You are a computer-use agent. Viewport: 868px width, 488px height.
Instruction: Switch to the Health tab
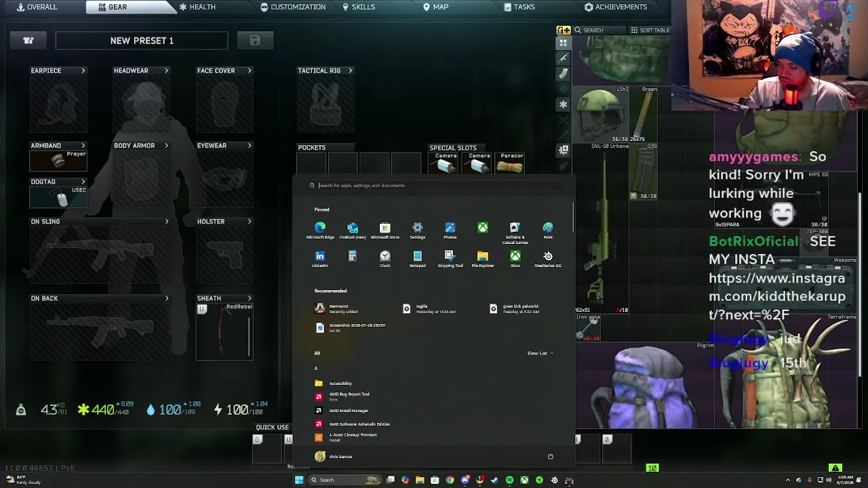(x=197, y=7)
